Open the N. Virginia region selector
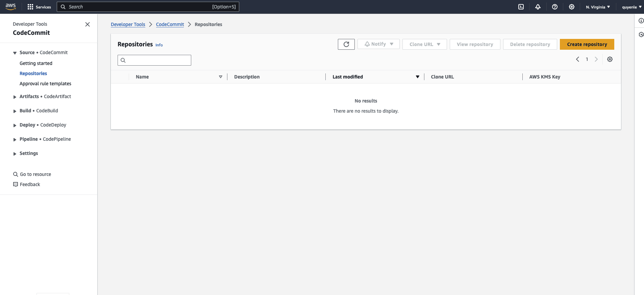Viewport: 644px width, 295px height. pyautogui.click(x=598, y=7)
